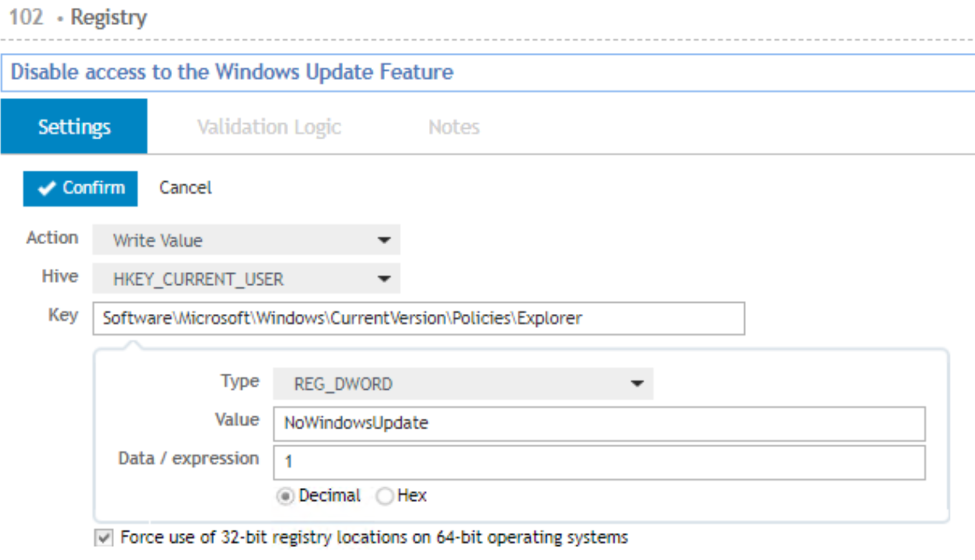Cancel the registry action edit
The width and height of the screenshot is (975, 560).
pyautogui.click(x=185, y=188)
